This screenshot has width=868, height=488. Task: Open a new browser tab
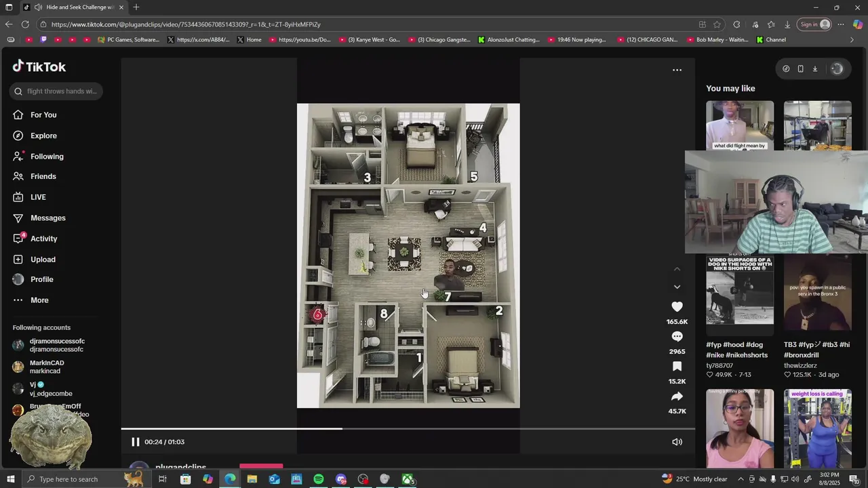click(x=136, y=7)
